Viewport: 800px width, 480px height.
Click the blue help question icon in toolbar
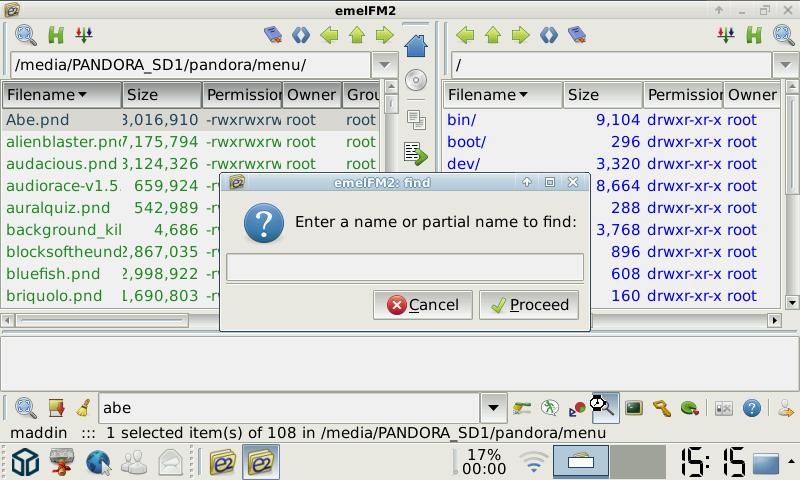752,408
